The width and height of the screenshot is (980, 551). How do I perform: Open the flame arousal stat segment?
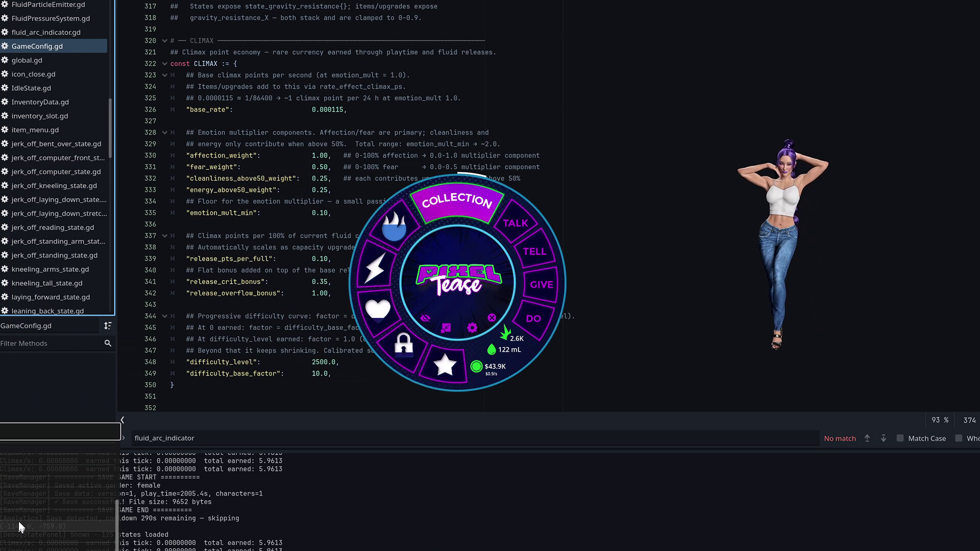pos(394,226)
